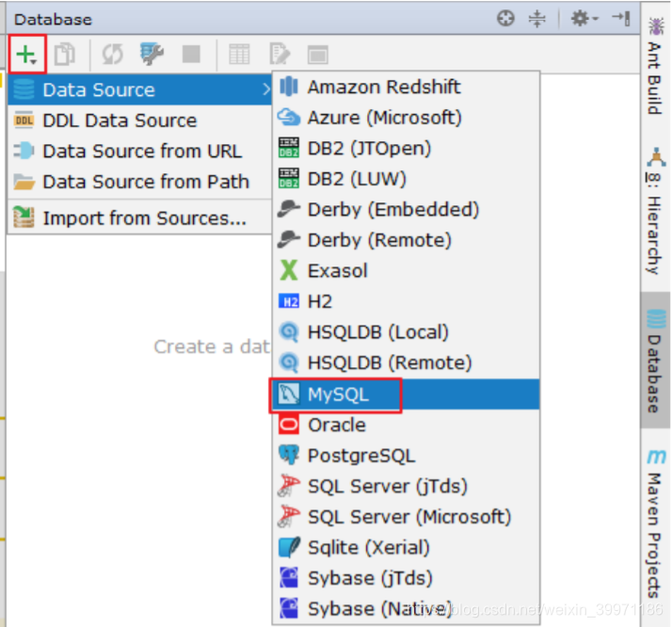Choose Data Source from Path

tap(139, 182)
